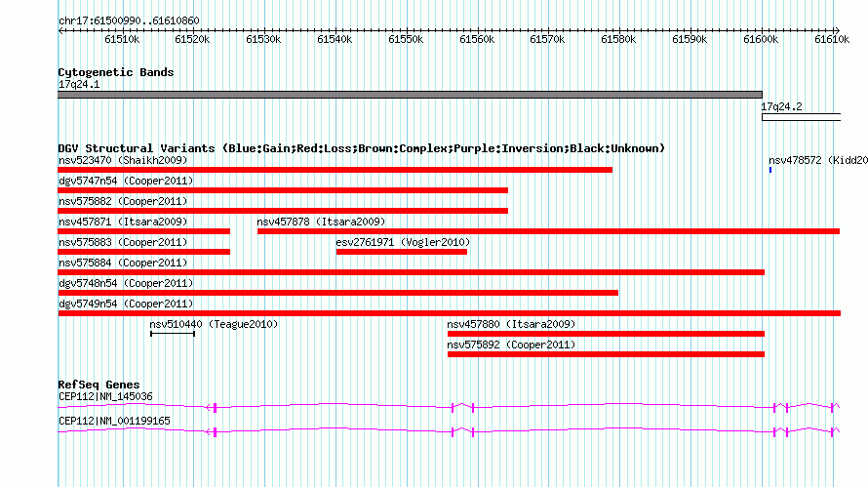Screen dimensions: 868x487
Task: Click the 61600k ruler tick label
Action: click(761, 39)
